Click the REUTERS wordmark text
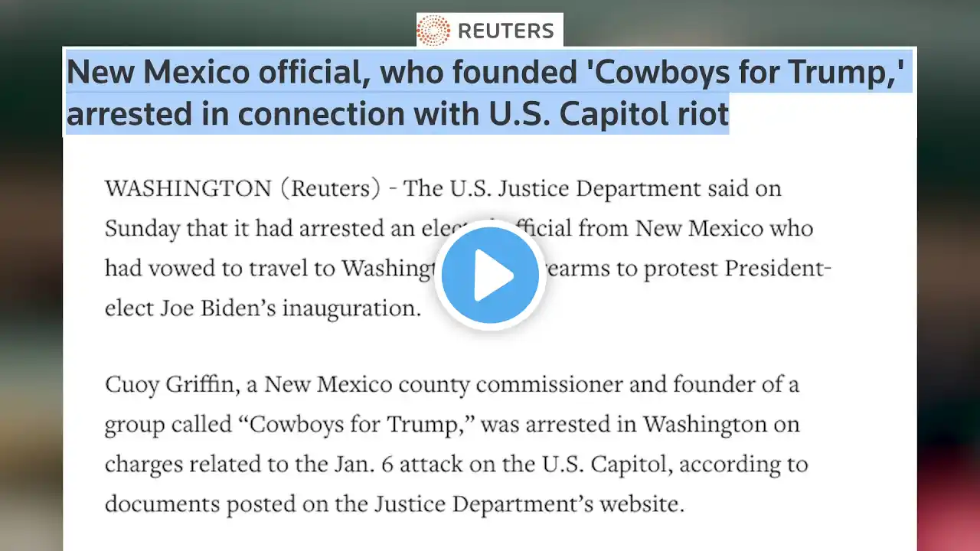 pos(505,31)
